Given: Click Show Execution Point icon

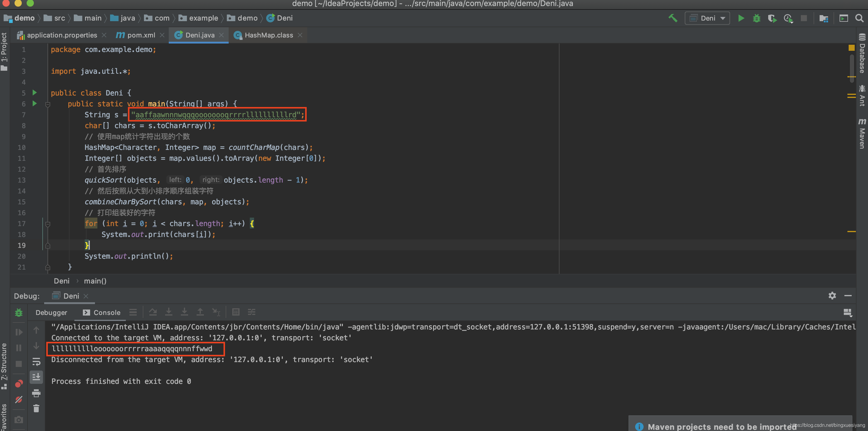Looking at the screenshot, I should [x=133, y=312].
